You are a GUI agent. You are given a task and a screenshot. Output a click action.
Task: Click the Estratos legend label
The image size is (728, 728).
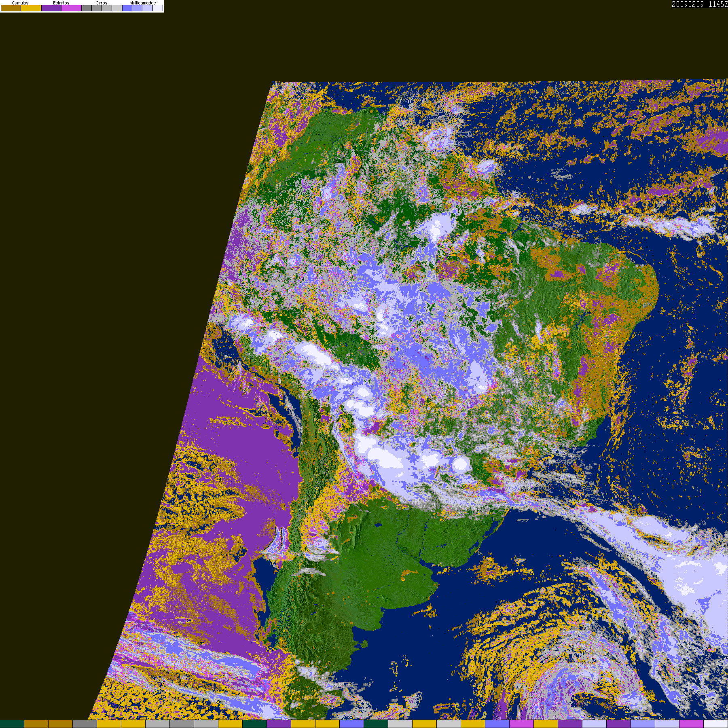point(61,3)
